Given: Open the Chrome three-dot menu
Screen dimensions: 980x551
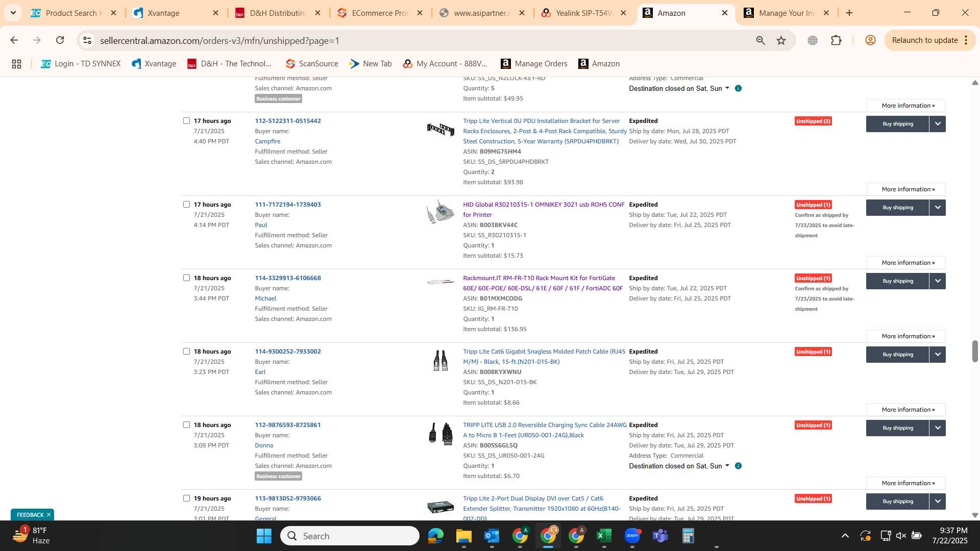Looking at the screenshot, I should pyautogui.click(x=966, y=40).
